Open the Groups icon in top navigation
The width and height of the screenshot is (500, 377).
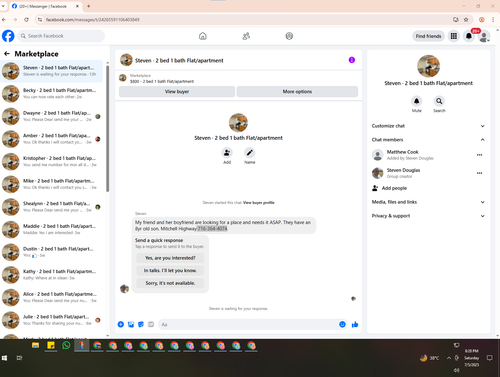coord(289,36)
